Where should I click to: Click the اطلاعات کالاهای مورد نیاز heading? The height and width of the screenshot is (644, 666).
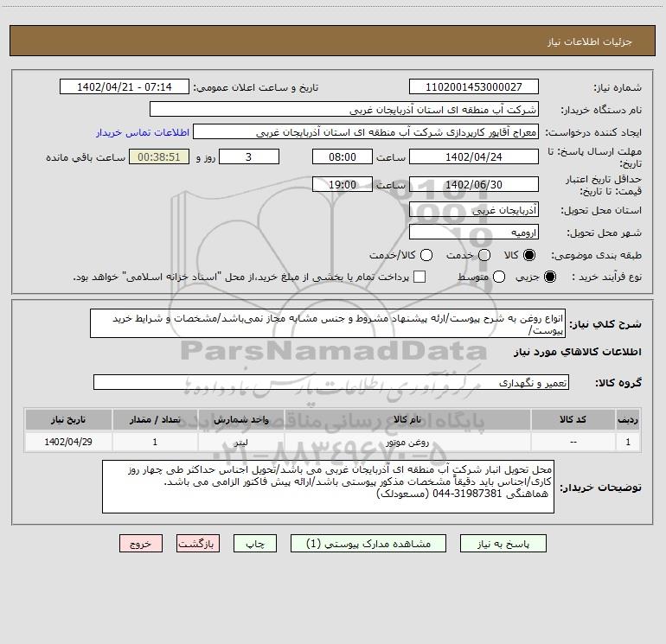[x=578, y=352]
